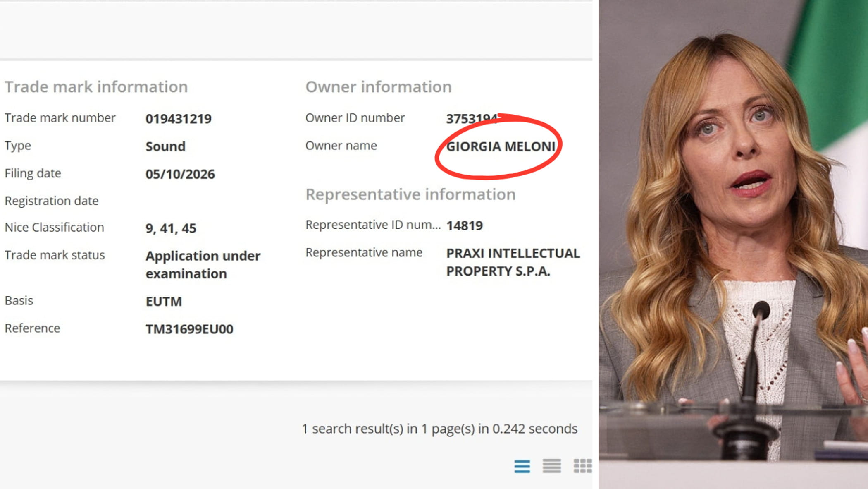
Task: Click the 'Registration date' label
Action: pyautogui.click(x=52, y=201)
